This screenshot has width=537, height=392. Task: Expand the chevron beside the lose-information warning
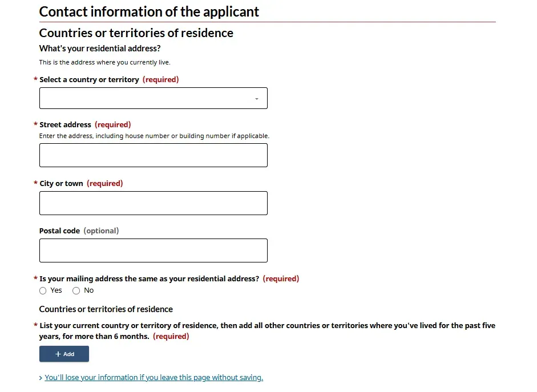coord(41,378)
